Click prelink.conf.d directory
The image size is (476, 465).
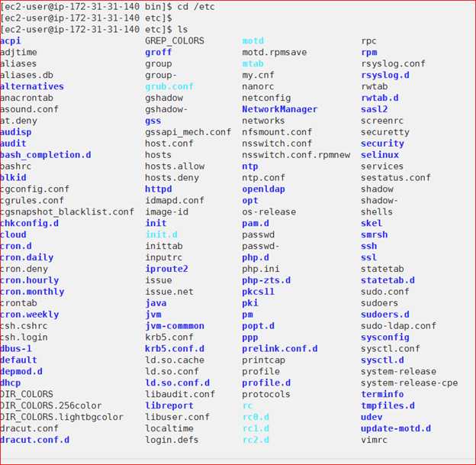tap(280, 349)
